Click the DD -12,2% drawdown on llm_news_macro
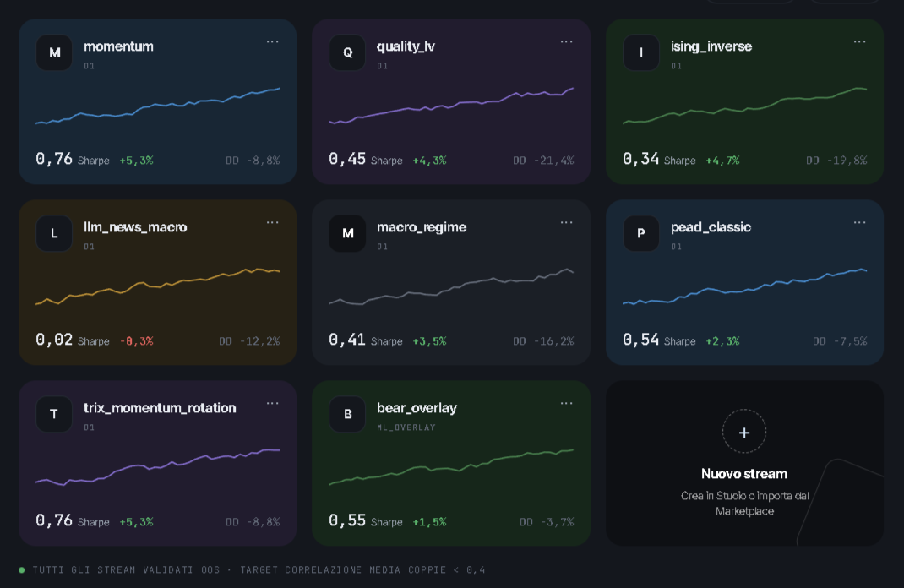The width and height of the screenshot is (904, 588). click(x=249, y=341)
